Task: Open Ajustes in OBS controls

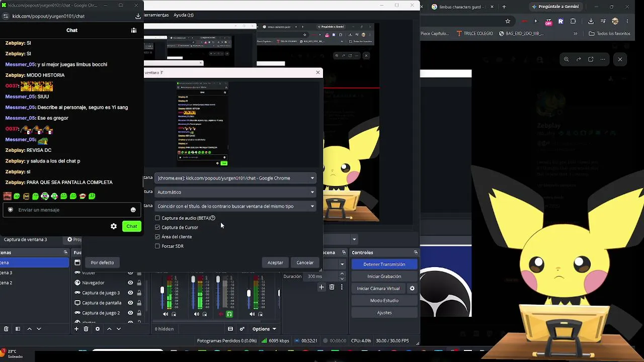Action: (384, 313)
